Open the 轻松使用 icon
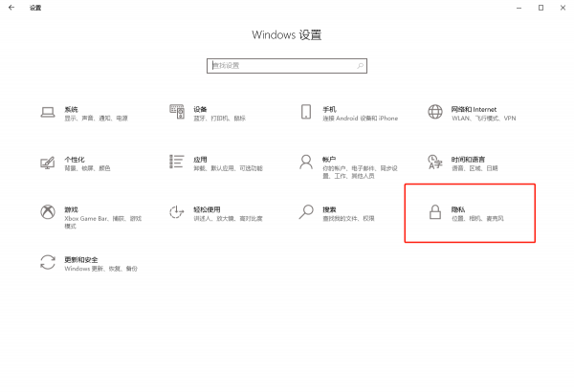The height and width of the screenshot is (392, 574). (176, 212)
